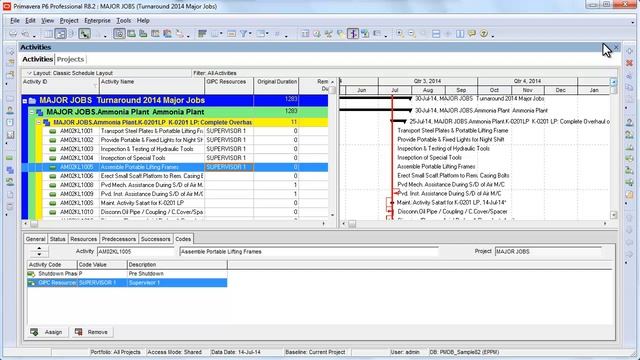Collapse the K-0201 LP Complete Overhaul node
The image size is (640, 360).
point(39,122)
